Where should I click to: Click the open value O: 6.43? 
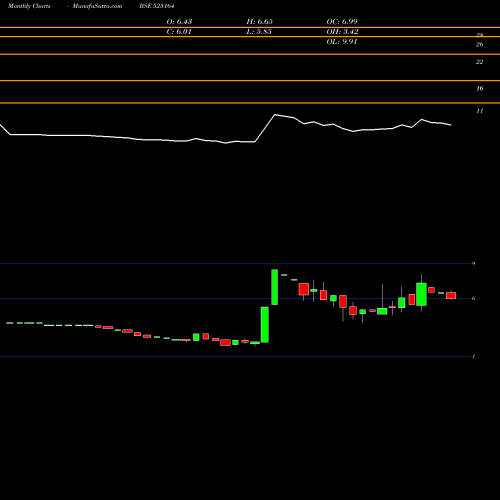pyautogui.click(x=179, y=22)
